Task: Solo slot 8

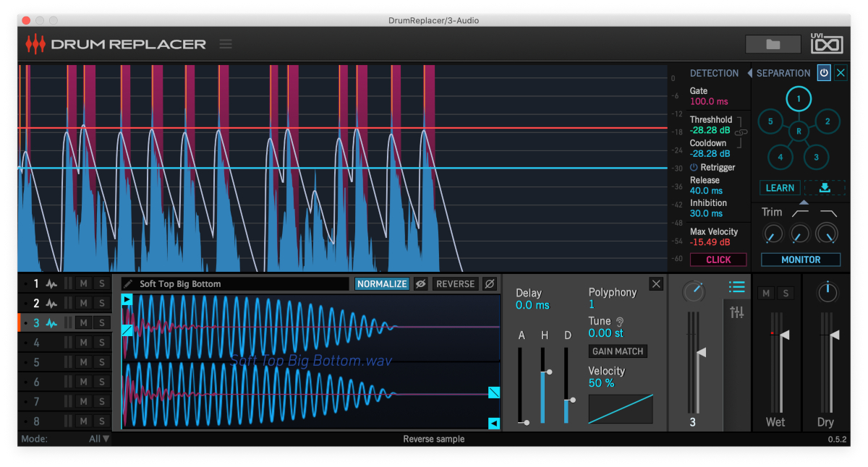Action: (x=101, y=421)
